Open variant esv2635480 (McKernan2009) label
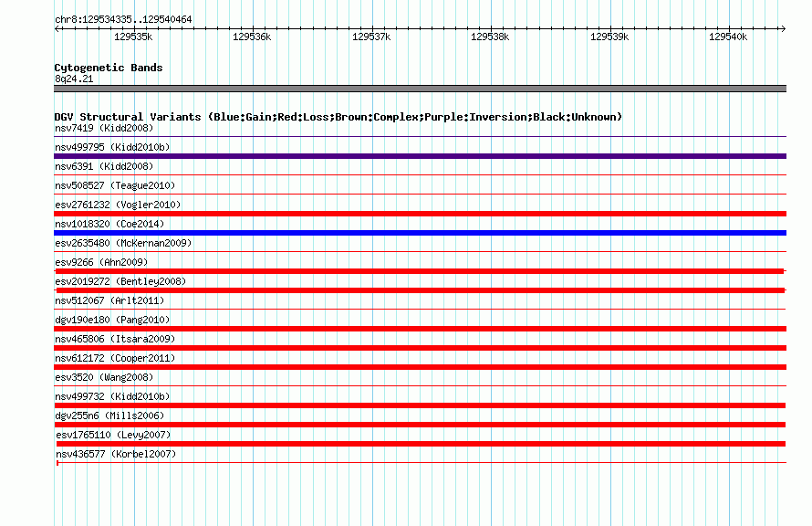Viewport: 812px width, 526px height. point(123,243)
